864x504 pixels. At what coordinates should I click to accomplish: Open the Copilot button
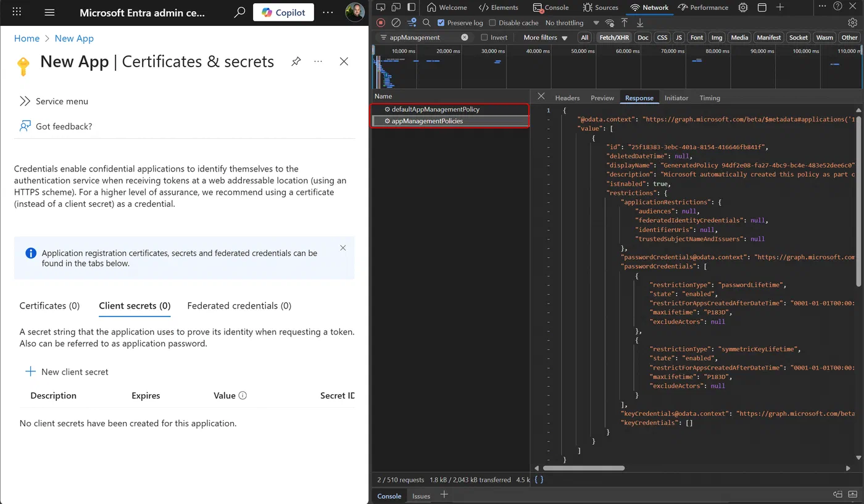[283, 12]
